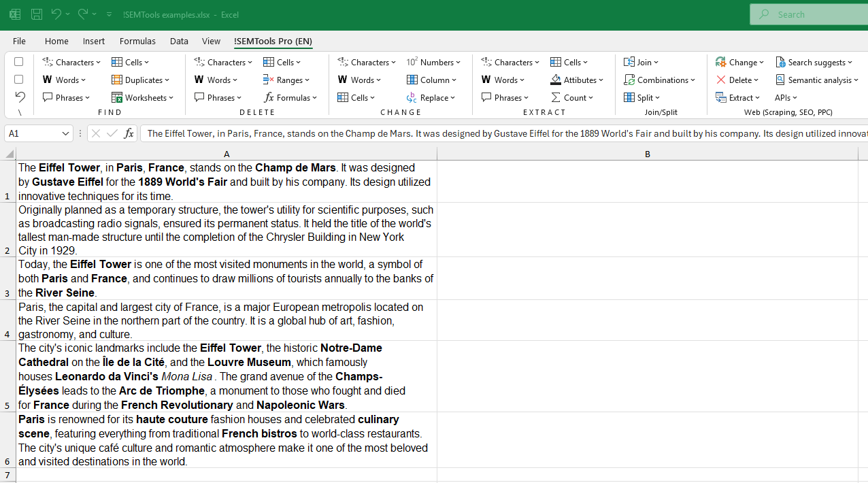868x483 pixels.
Task: Check the top checkbox left of the ribbon
Action: [x=18, y=62]
